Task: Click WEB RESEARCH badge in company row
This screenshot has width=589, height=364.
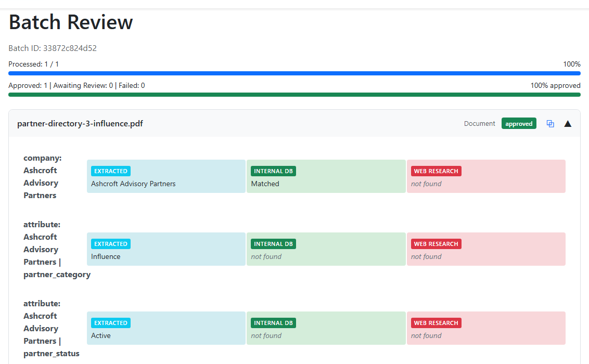Action: (436, 171)
